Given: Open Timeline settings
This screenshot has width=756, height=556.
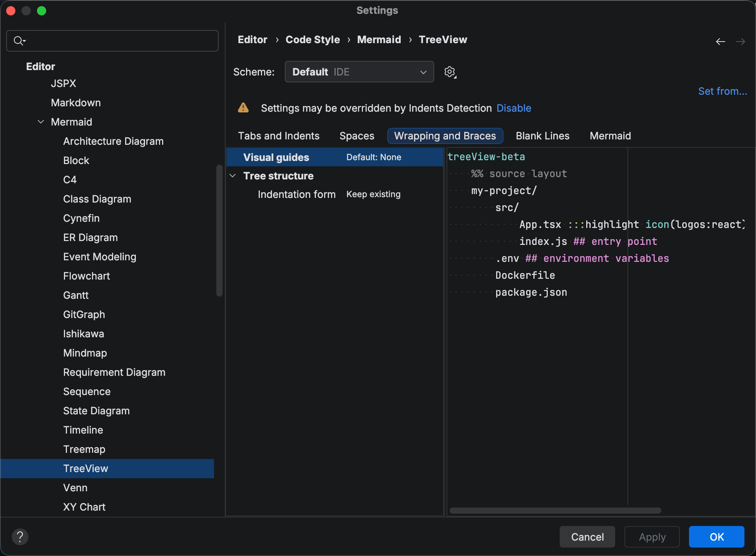Looking at the screenshot, I should [83, 430].
